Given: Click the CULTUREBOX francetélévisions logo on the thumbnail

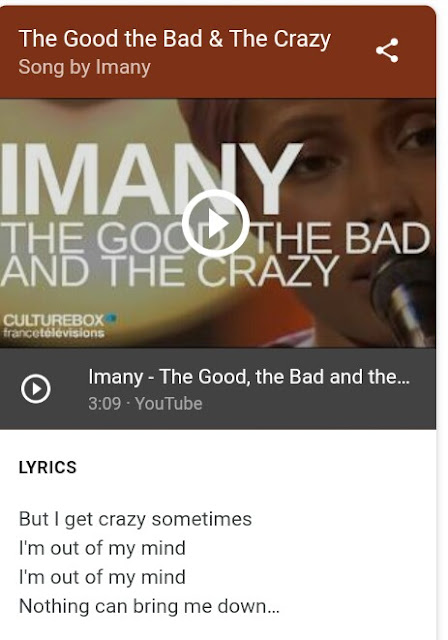Looking at the screenshot, I should pyautogui.click(x=60, y=326).
